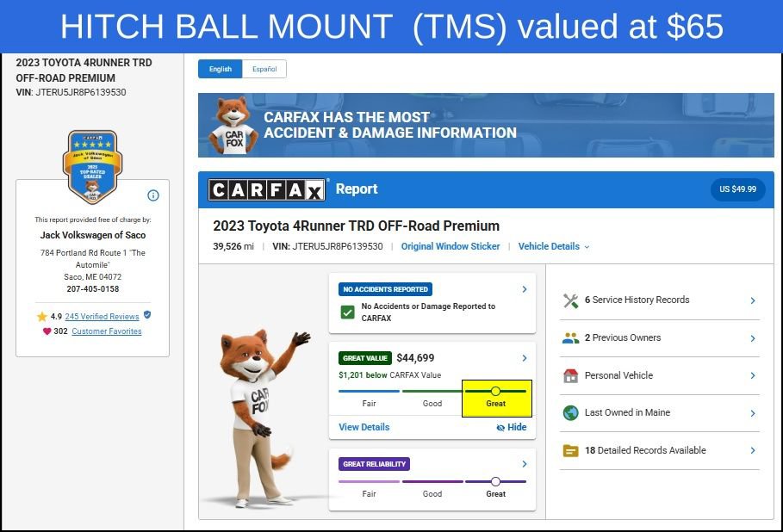Expand the Vehicle Details dropdown

[x=554, y=246]
